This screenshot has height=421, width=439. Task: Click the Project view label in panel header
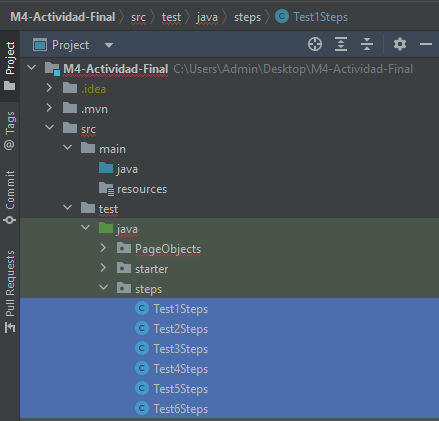70,45
